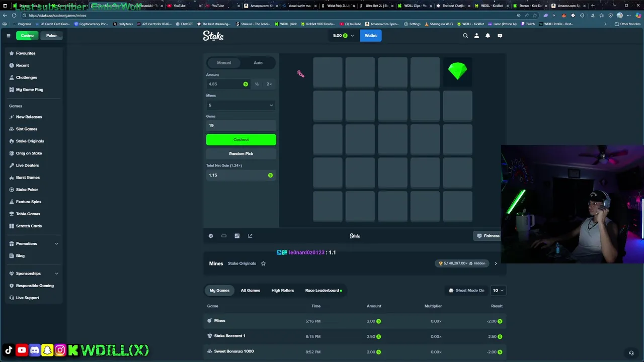Open the Mines count dropdown
This screenshot has height=362, width=644.
[x=241, y=105]
